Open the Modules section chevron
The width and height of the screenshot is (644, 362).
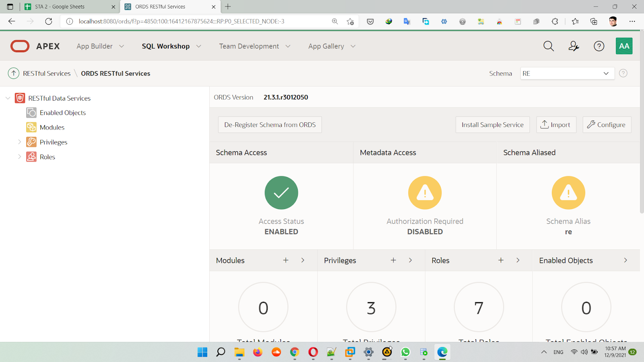click(x=303, y=260)
